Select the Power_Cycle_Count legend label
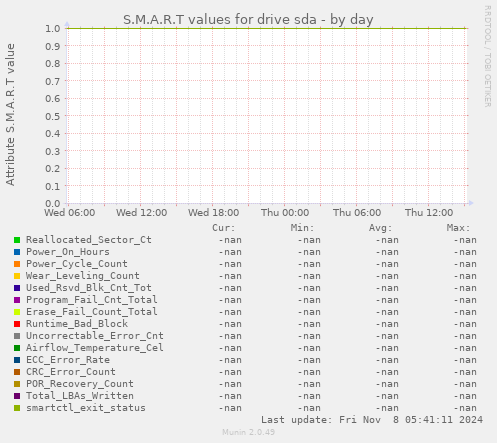The width and height of the screenshot is (497, 443). [77, 264]
